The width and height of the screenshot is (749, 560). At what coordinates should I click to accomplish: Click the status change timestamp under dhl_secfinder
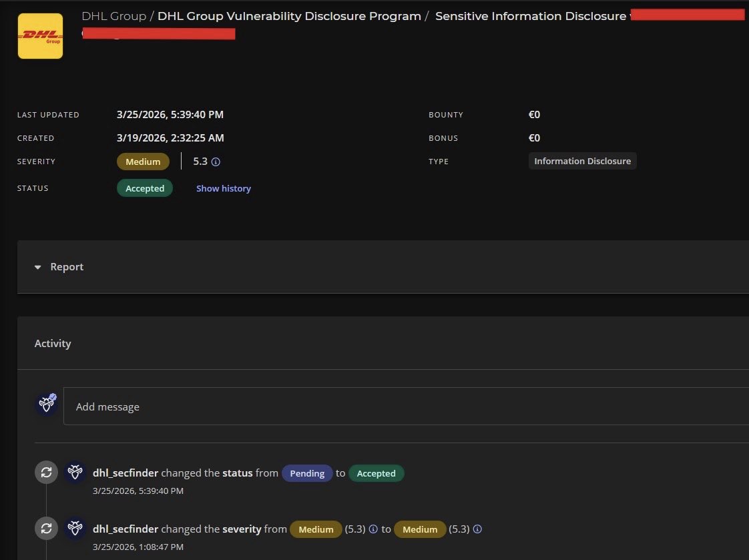tap(138, 491)
